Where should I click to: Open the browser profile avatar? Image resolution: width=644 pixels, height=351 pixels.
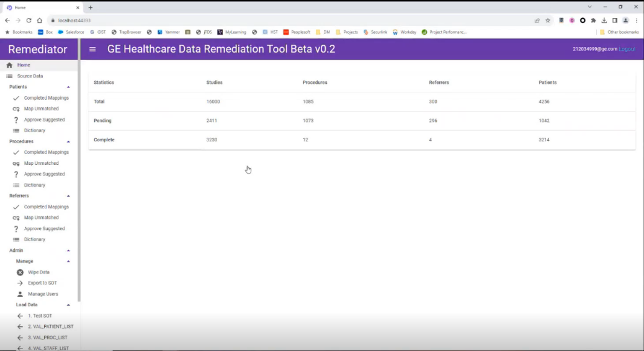[x=625, y=20]
